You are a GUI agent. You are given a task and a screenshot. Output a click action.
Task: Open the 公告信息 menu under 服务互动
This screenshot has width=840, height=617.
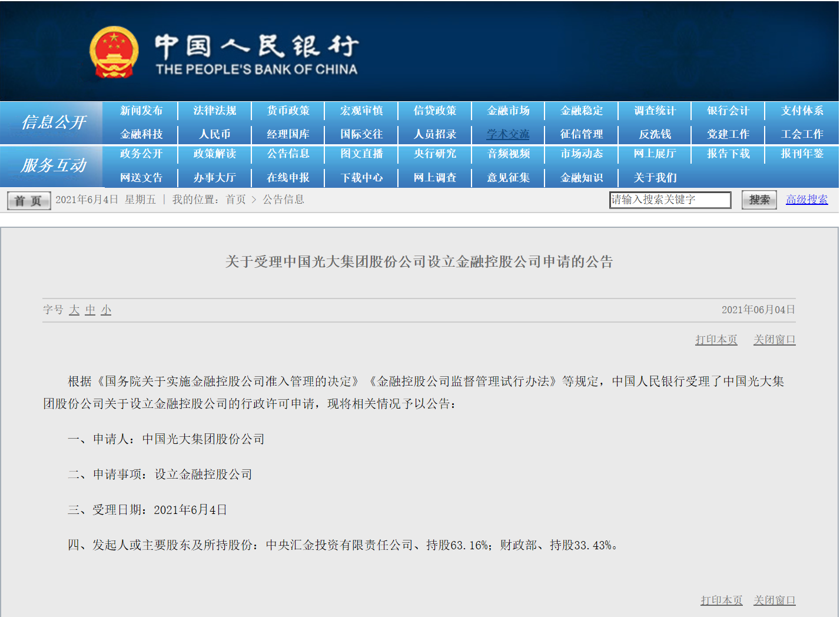pos(288,154)
